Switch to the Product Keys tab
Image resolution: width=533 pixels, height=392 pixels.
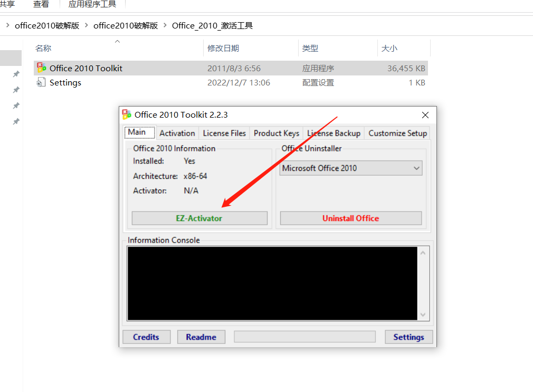click(276, 133)
